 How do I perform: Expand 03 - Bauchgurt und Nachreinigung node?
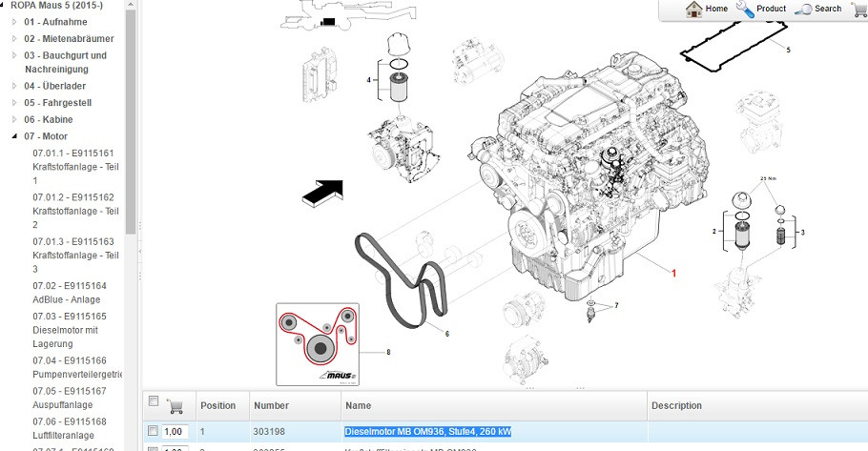click(x=14, y=55)
